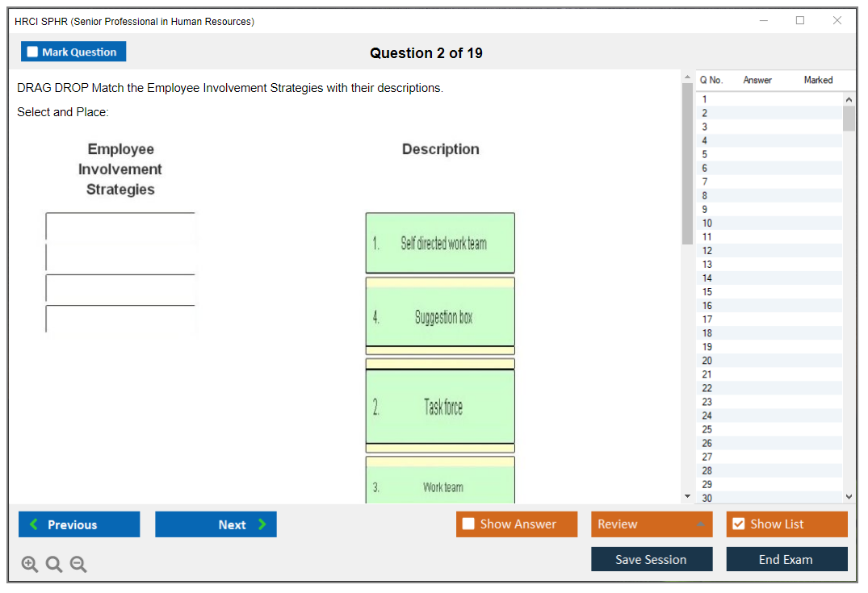Uncheck the Show List checkbox
The image size is (868, 593).
pyautogui.click(x=738, y=524)
